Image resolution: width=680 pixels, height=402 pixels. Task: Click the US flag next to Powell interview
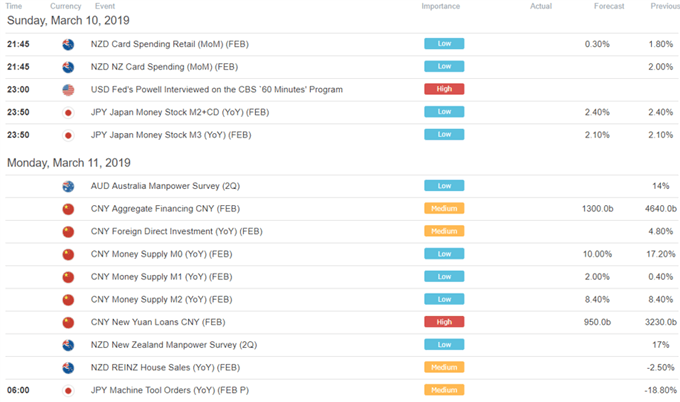(68, 90)
